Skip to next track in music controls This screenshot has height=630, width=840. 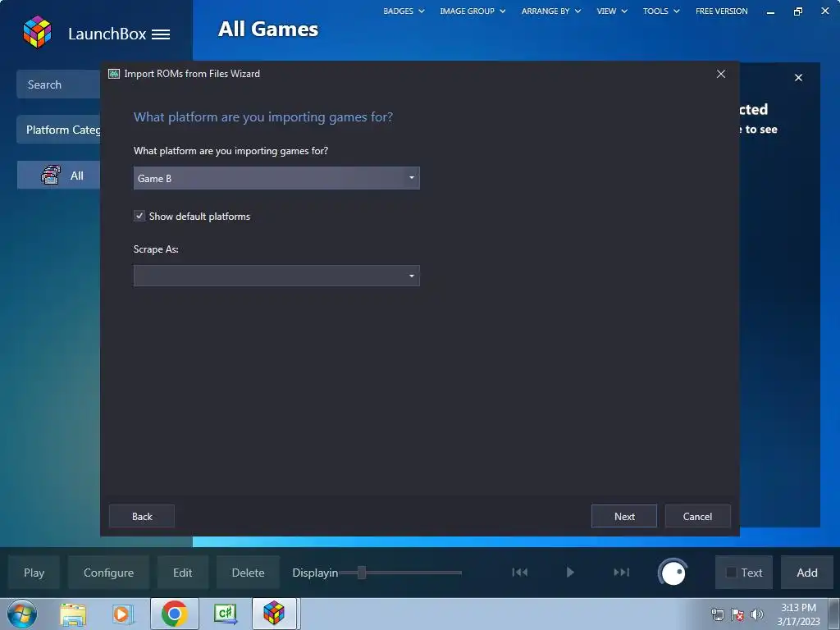pos(622,572)
